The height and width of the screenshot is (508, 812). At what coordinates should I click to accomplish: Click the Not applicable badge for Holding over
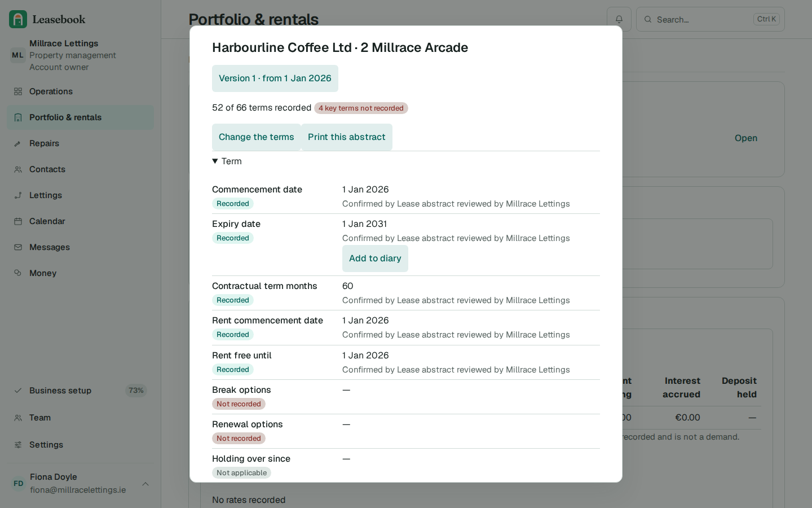point(241,473)
